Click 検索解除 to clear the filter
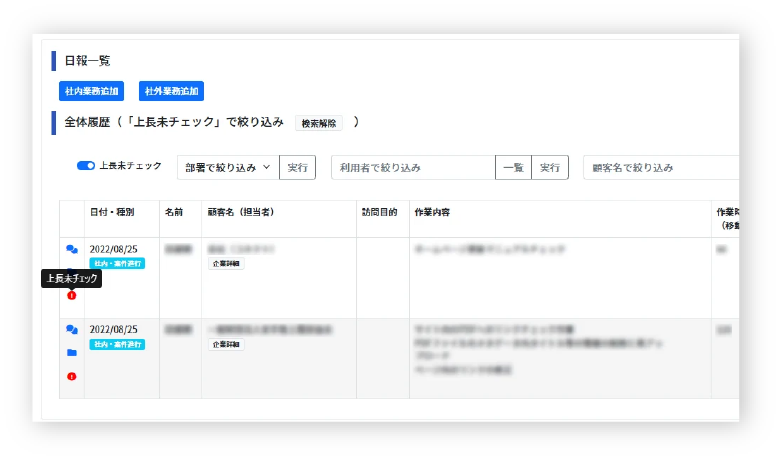Image resolution: width=780 pixels, height=462 pixels. point(320,124)
